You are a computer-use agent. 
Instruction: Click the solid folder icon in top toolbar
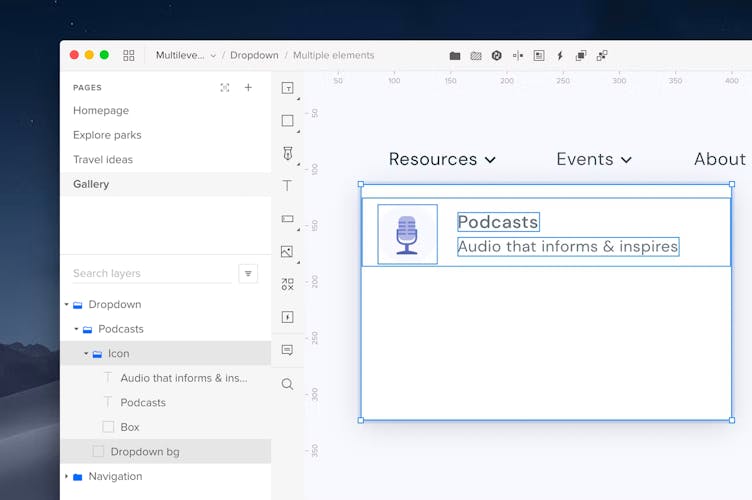[x=455, y=56]
